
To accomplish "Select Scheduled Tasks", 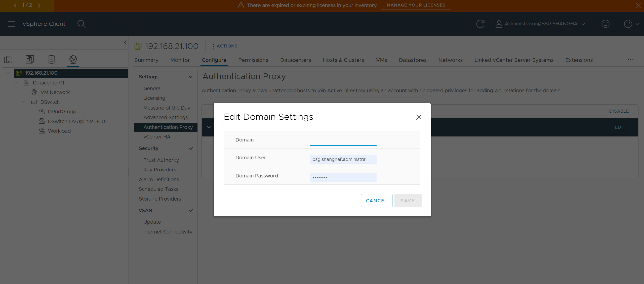I will pyautogui.click(x=158, y=189).
